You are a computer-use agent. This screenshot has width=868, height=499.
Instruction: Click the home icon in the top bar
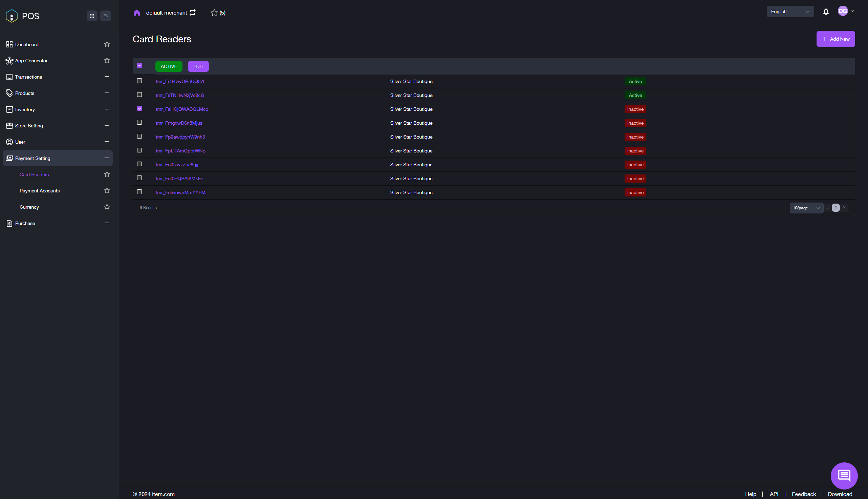coord(137,13)
